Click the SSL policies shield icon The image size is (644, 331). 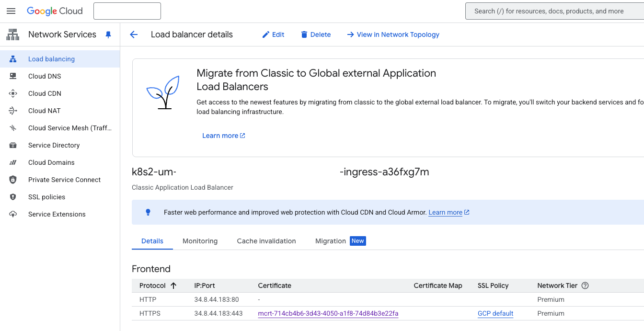[13, 197]
